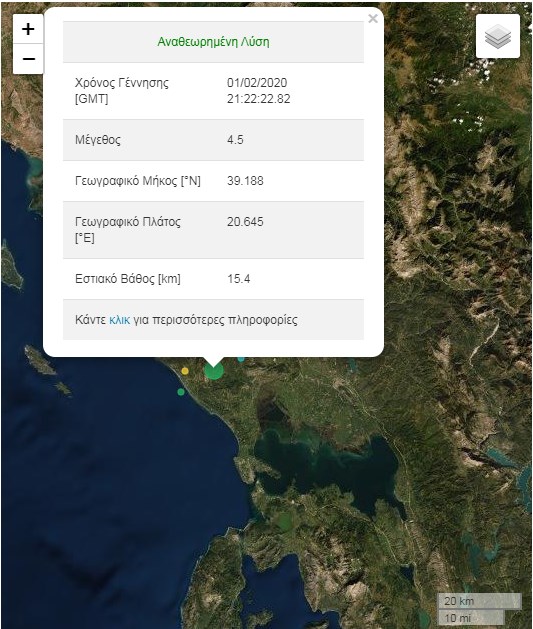Click the magnitude value 4.5
Viewport: 533px width, 629px height.
(235, 140)
